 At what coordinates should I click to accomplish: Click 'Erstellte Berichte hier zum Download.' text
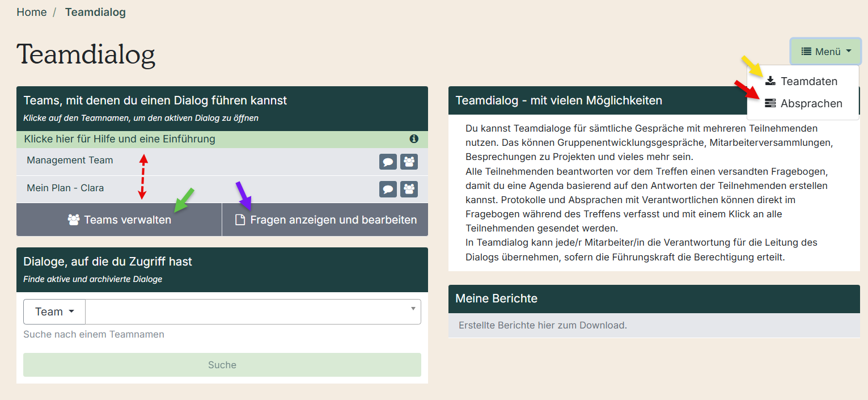(543, 326)
